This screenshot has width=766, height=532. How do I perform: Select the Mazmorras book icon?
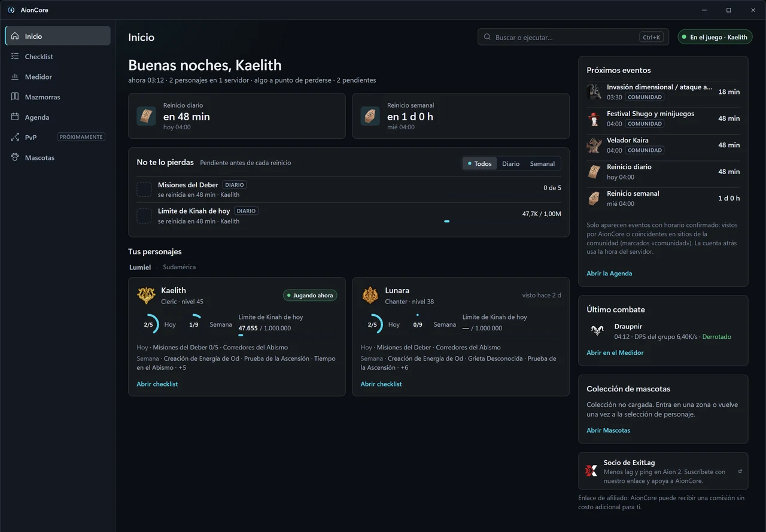pos(15,97)
